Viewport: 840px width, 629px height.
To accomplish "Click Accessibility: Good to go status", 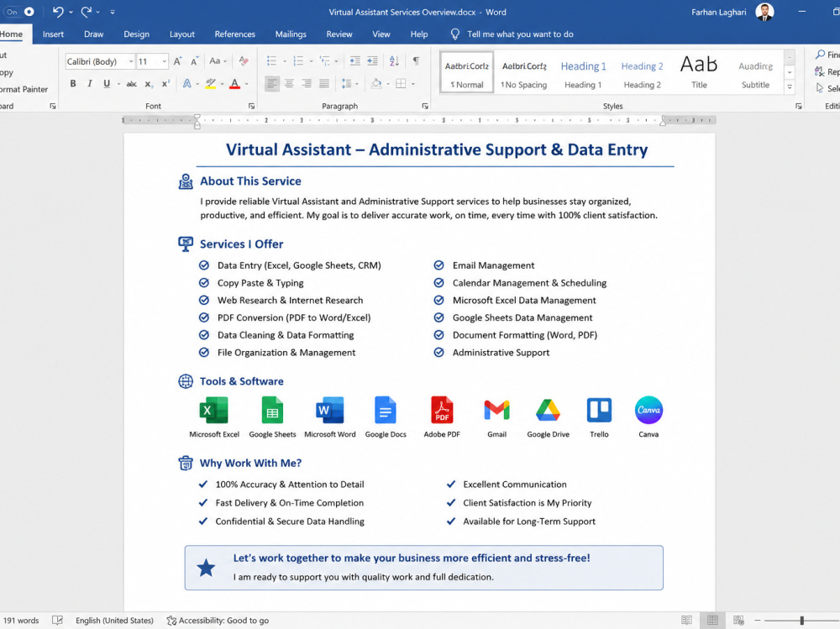I will [218, 621].
